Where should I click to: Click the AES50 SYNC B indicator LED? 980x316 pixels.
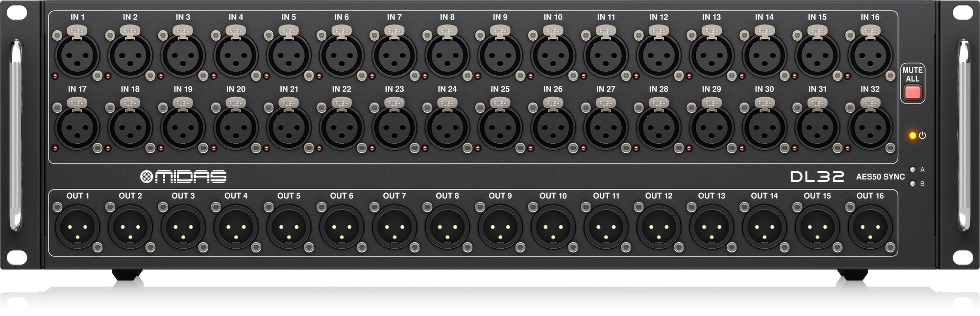(x=912, y=184)
